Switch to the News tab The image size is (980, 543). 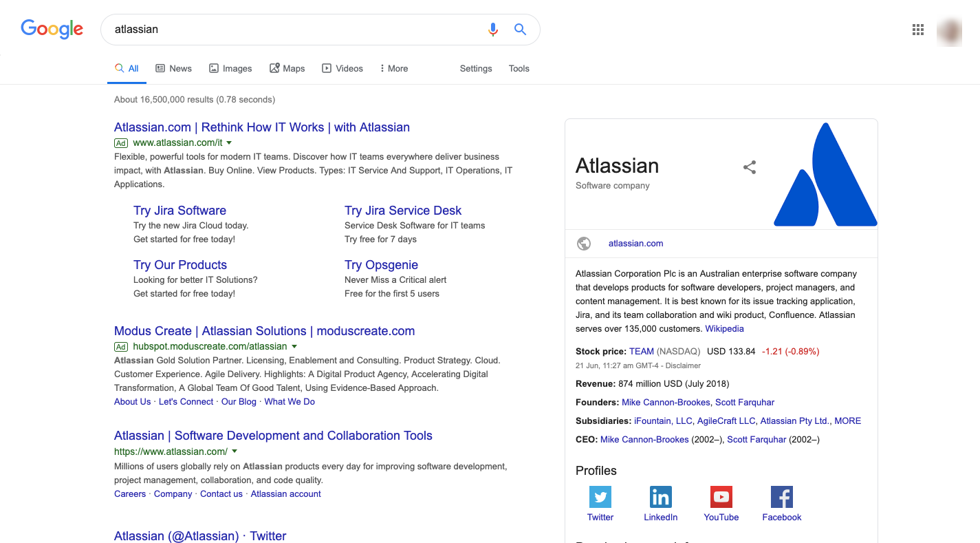point(173,69)
